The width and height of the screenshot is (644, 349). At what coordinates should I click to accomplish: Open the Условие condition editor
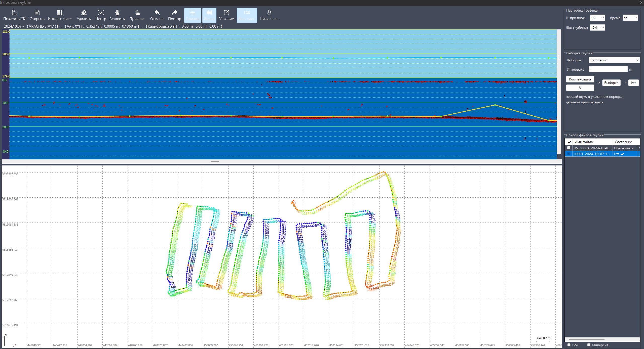click(226, 15)
